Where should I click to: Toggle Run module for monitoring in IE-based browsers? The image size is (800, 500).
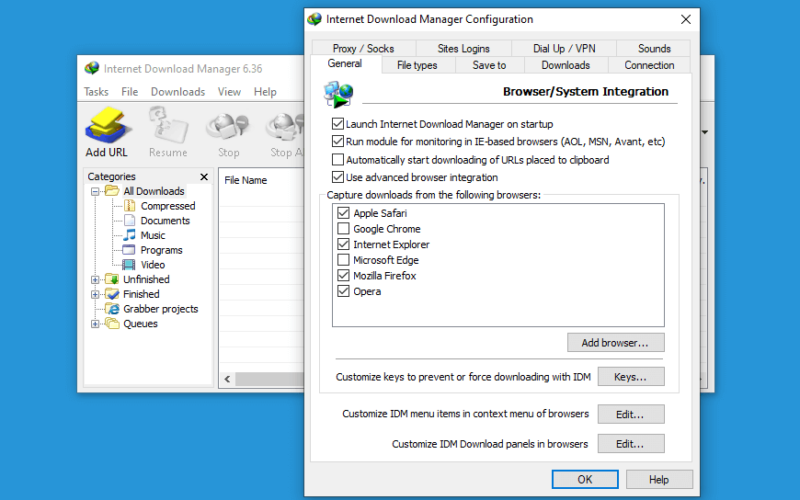[x=337, y=141]
